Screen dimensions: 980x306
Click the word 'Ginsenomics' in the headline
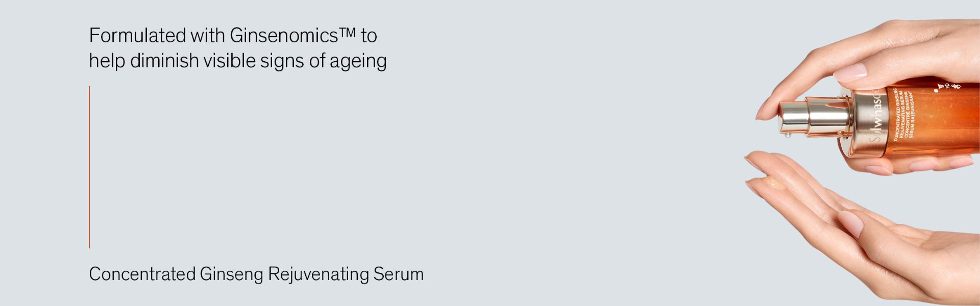(x=284, y=35)
